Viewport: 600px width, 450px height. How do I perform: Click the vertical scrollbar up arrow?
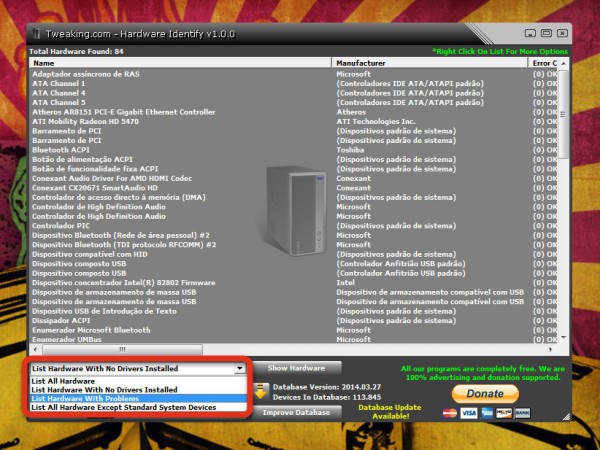[563, 63]
